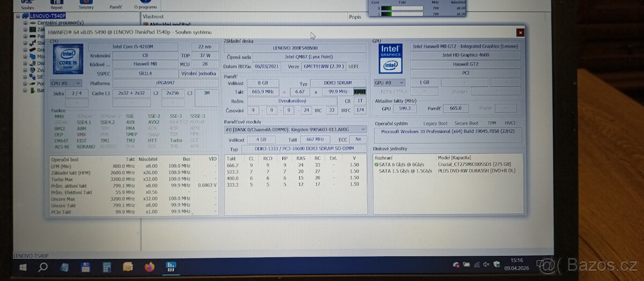Image resolution: width=644 pixels, height=281 pixels.
Task: Click the Wi-Fi network tray icon
Action: pyautogui.click(x=476, y=264)
